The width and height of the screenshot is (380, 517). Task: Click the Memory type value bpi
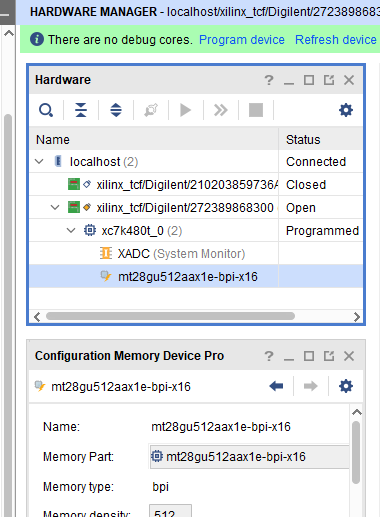(160, 487)
